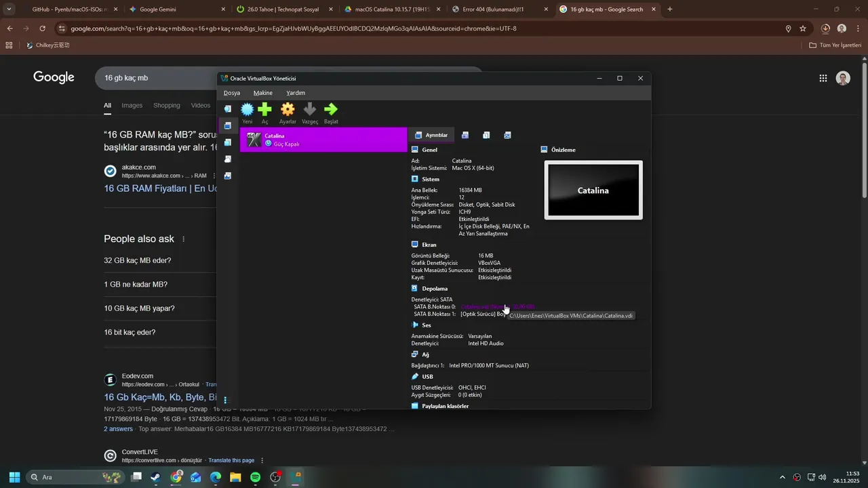Open Steam from the taskbar

(x=156, y=477)
